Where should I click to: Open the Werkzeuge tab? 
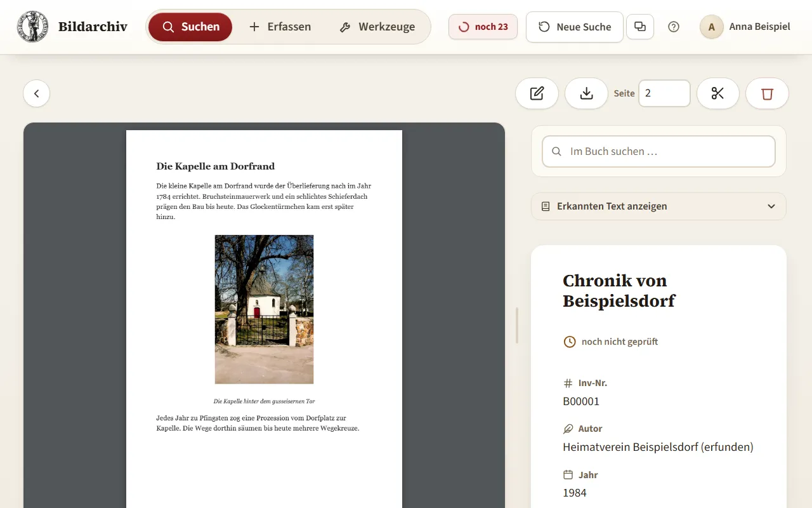point(377,27)
